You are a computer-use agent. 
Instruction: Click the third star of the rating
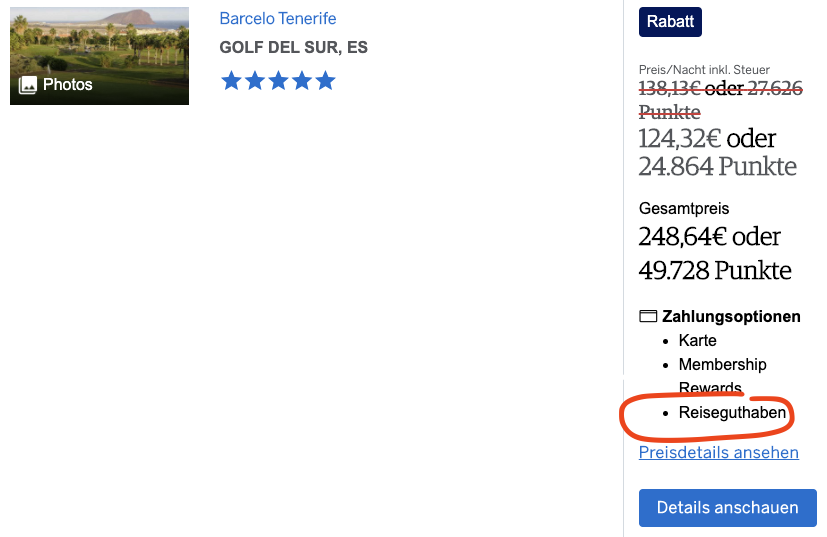[x=278, y=81]
